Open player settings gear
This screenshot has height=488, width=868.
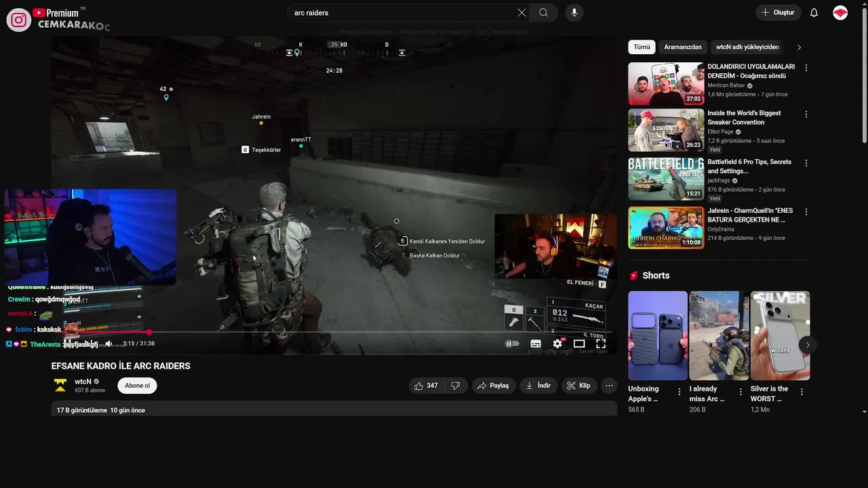pyautogui.click(x=557, y=344)
